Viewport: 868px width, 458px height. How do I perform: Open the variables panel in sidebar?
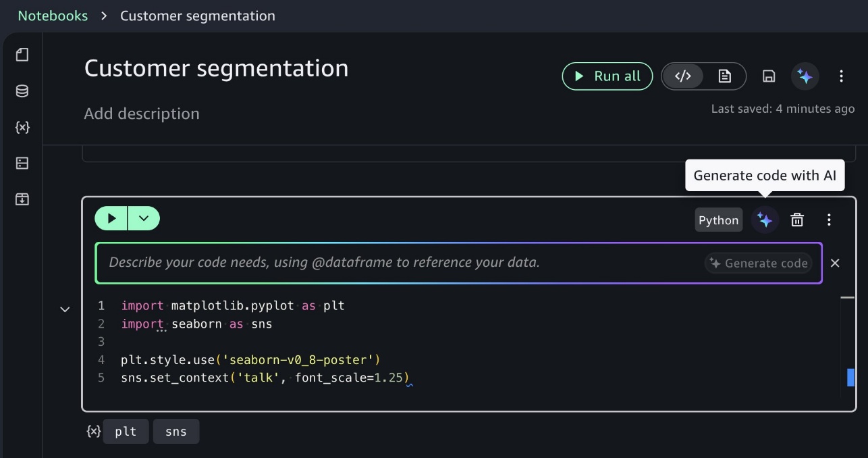point(22,127)
